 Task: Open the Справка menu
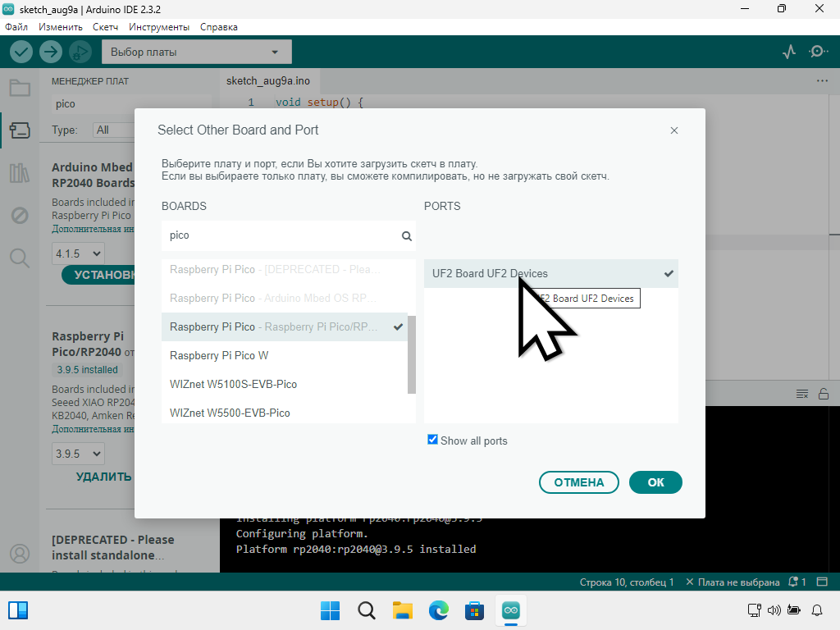click(218, 27)
